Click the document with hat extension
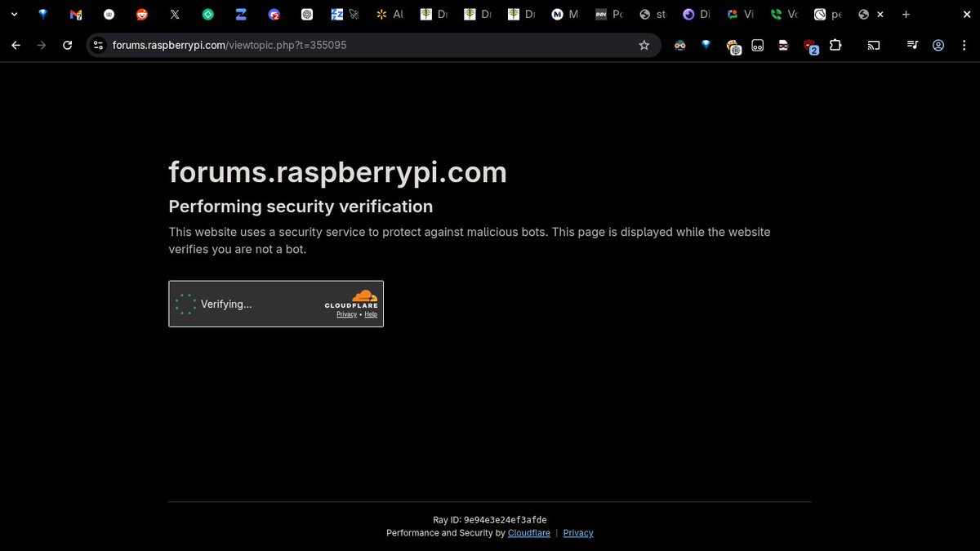The image size is (980, 551). pyautogui.click(x=783, y=46)
